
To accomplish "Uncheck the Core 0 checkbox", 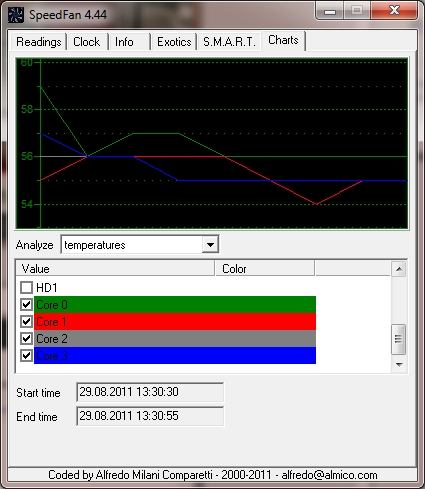I will tap(26, 304).
